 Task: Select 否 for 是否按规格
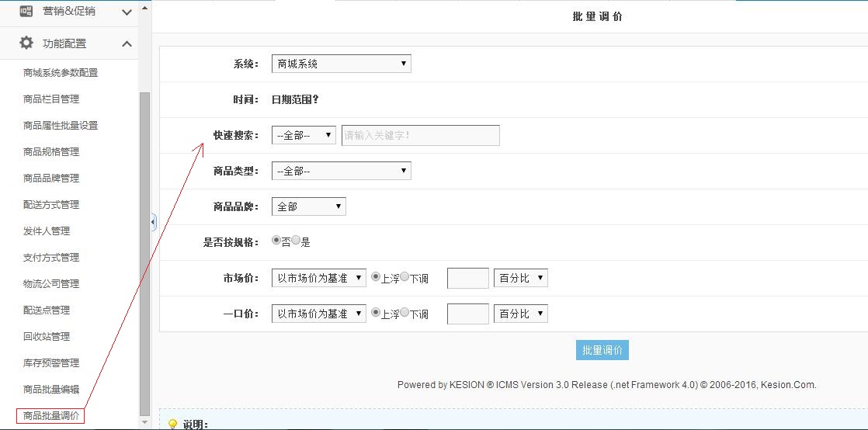[276, 241]
